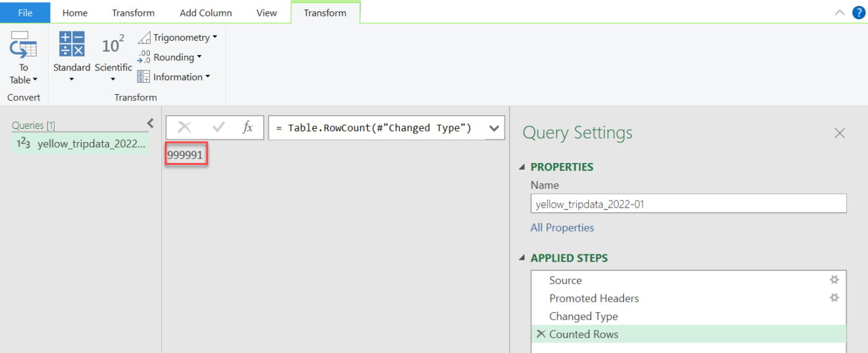Open Help with the question mark icon

pos(859,12)
